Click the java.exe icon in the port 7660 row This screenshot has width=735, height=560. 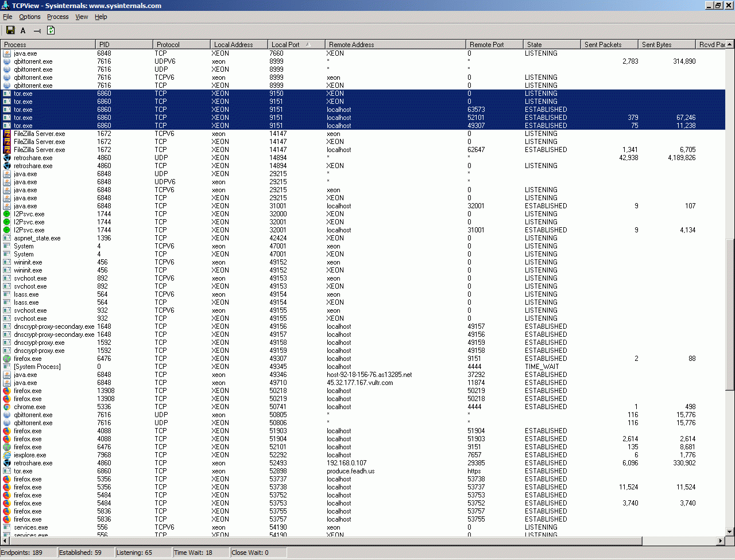tap(7, 53)
